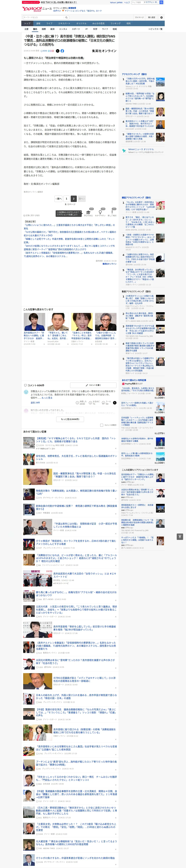Select the 科学 category tab

tap(95, 29)
